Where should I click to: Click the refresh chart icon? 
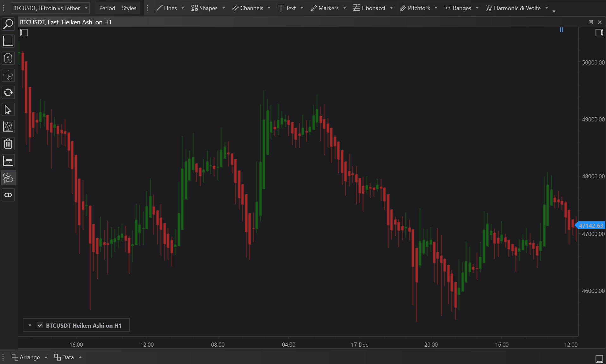pyautogui.click(x=8, y=93)
